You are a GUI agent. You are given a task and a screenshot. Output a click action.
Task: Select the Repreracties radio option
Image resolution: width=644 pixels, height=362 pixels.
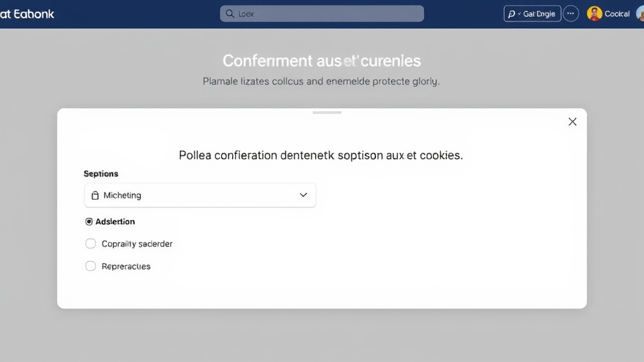pyautogui.click(x=91, y=266)
